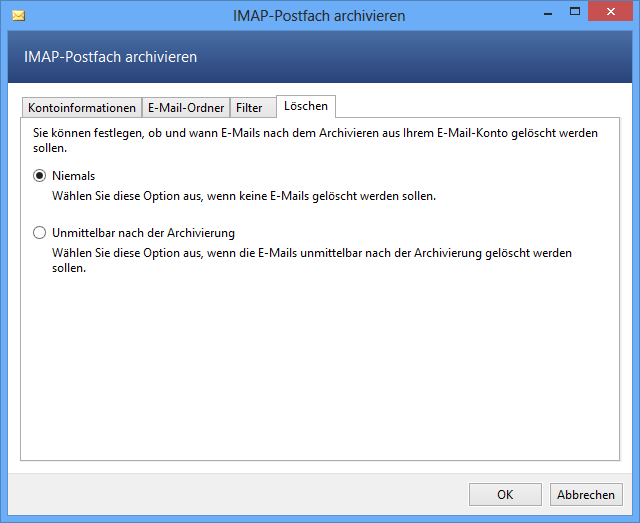Open the E-Mail-Ordner tab
Image resolution: width=640 pixels, height=523 pixels.
pyautogui.click(x=186, y=108)
